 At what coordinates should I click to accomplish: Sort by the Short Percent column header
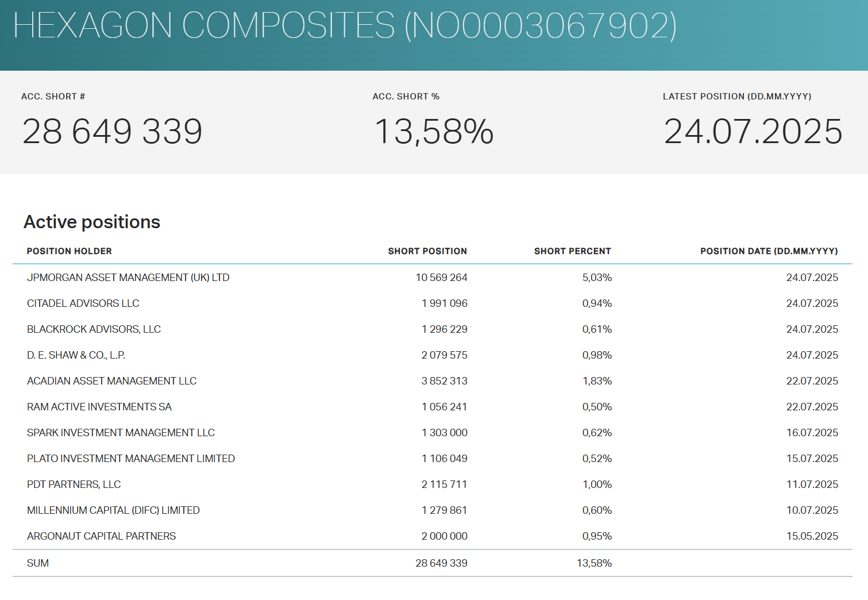tap(572, 251)
